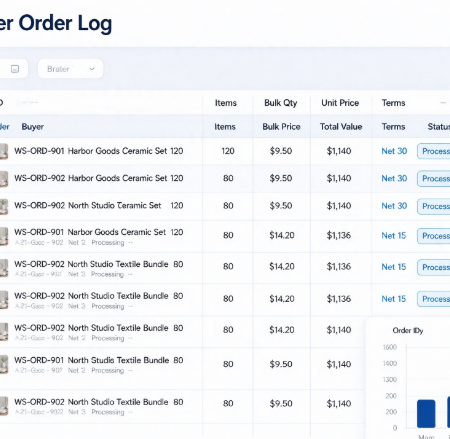Click the Status column header
The height and width of the screenshot is (439, 450).
439,127
